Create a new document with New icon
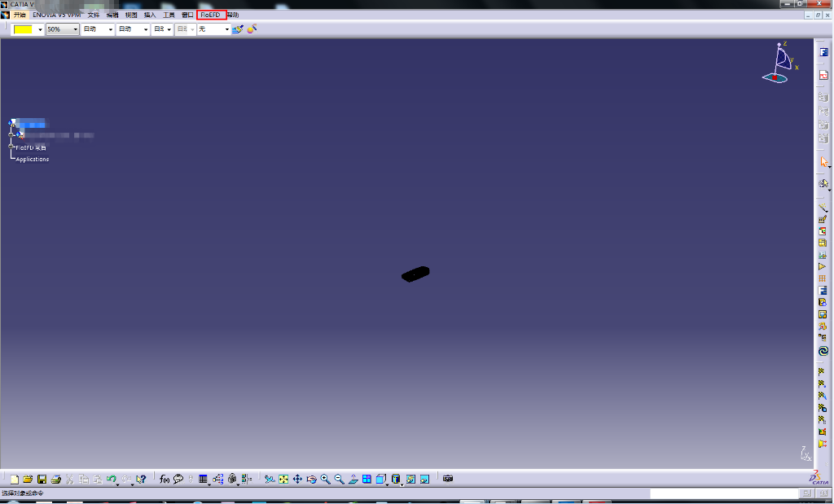 click(x=15, y=479)
